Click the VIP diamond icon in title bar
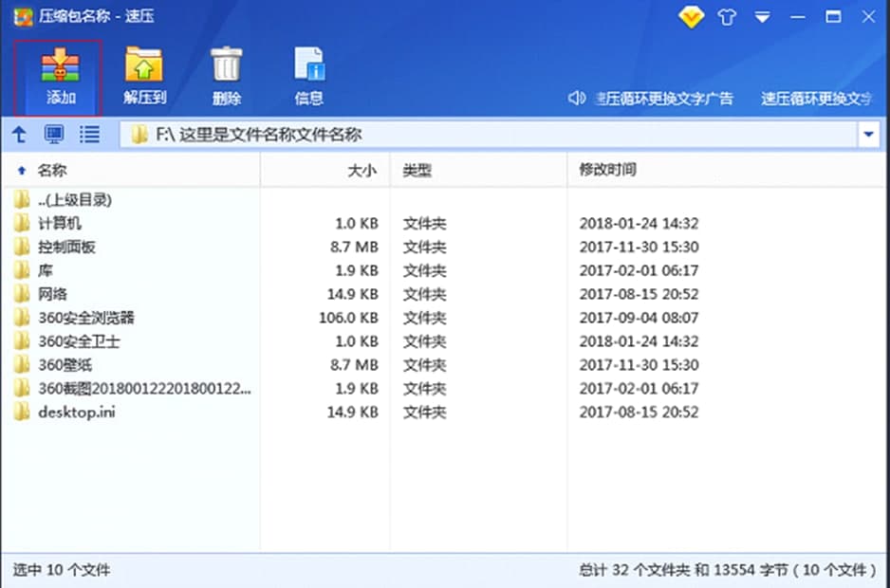Viewport: 890px width, 588px height. pyautogui.click(x=691, y=17)
